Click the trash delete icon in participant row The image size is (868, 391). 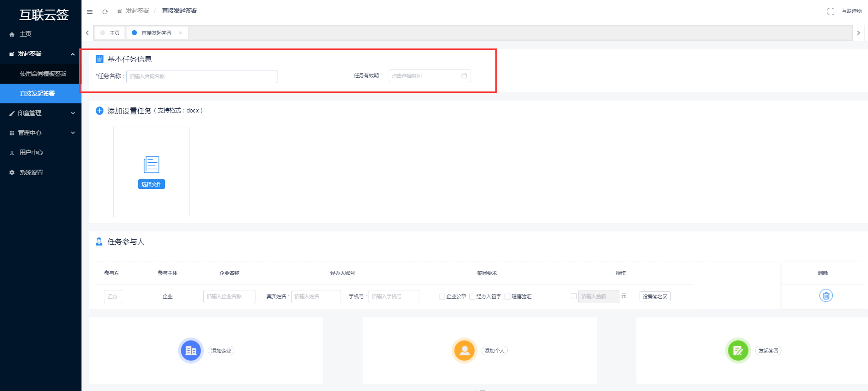click(x=826, y=295)
